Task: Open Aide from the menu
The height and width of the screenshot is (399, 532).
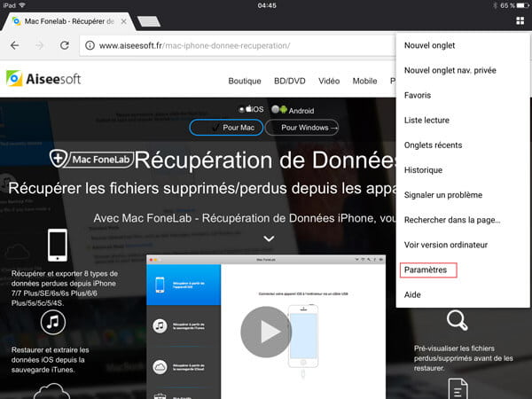Action: (x=412, y=295)
